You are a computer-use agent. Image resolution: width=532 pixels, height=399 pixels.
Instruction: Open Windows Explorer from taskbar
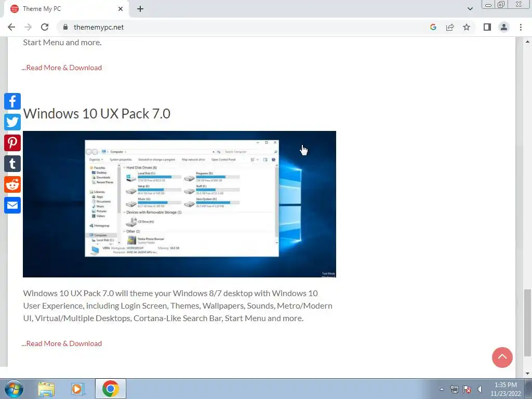click(46, 389)
